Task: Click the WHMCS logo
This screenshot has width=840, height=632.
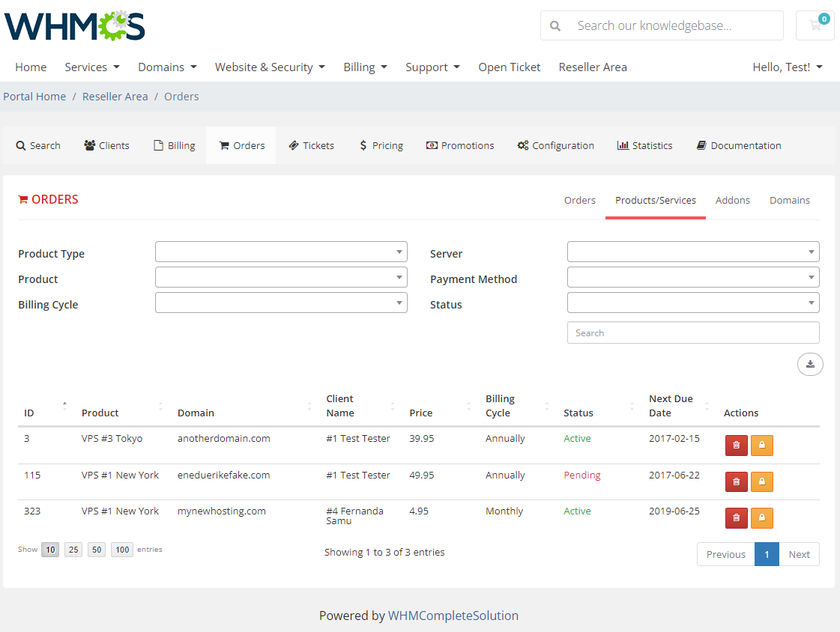Action: pos(74,25)
